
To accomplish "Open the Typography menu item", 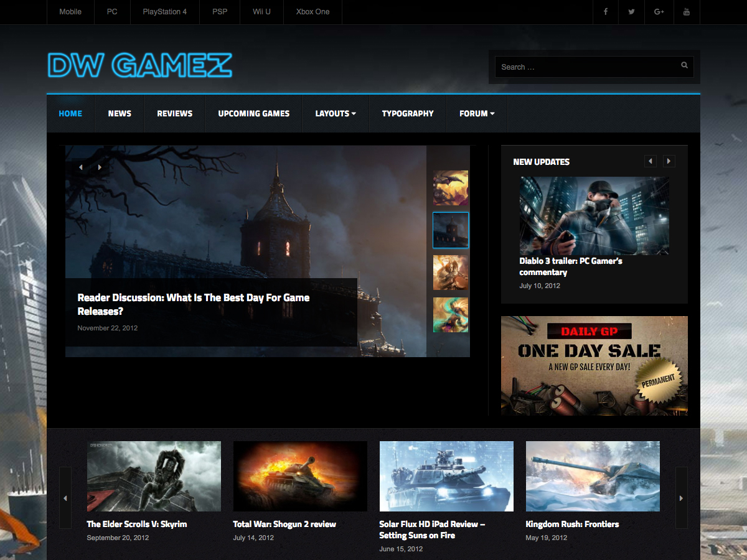I will (408, 113).
